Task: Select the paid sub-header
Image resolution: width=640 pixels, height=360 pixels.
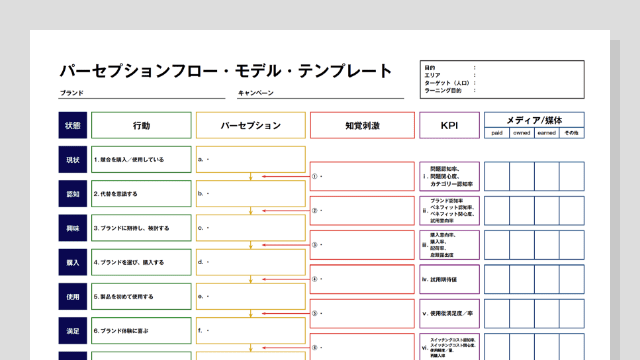Action: 497,133
